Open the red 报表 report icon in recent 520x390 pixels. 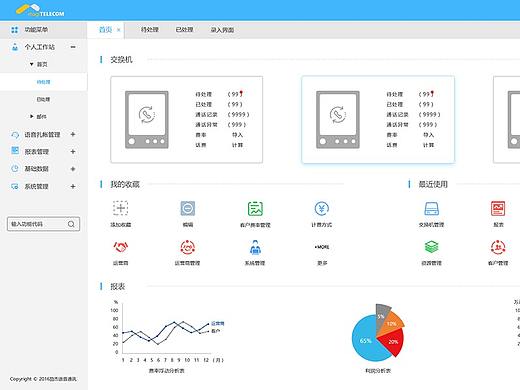(x=498, y=209)
